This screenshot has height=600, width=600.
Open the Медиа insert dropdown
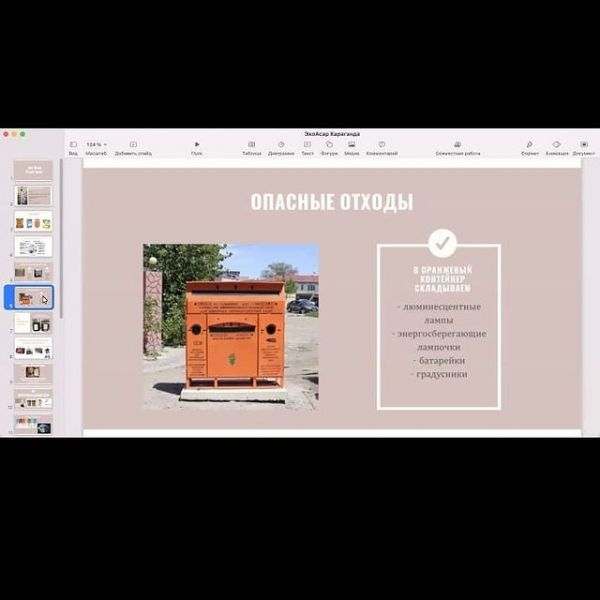coord(352,145)
